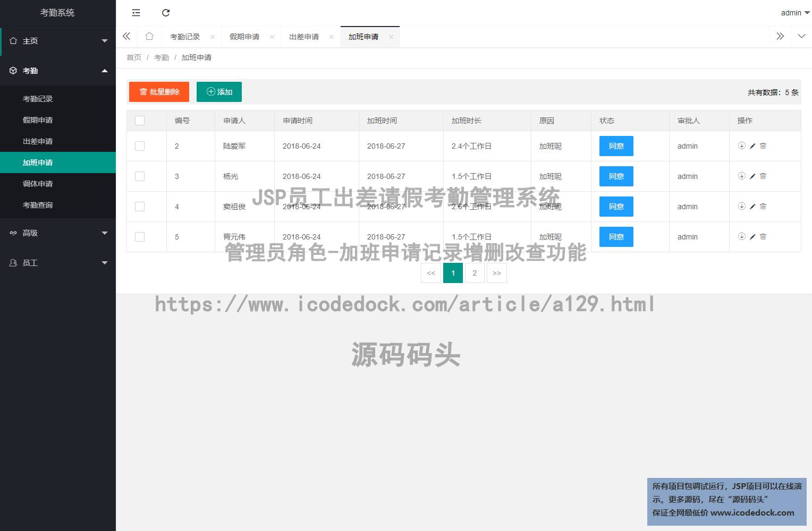Delete the record numbered 4
Screen dimensions: 812x531
763,206
